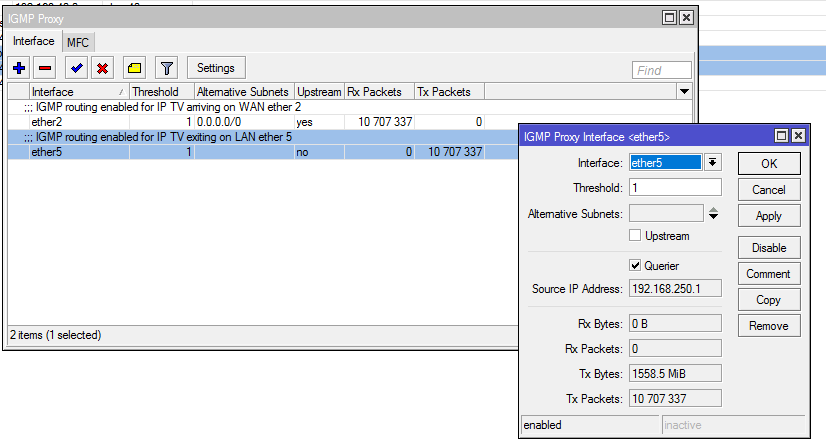This screenshot has height=444, width=826.
Task: Uncheck the Querier checkbox
Action: coord(635,266)
